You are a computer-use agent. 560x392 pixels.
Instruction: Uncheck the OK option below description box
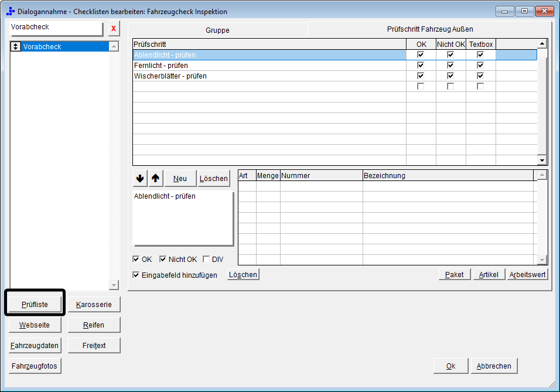coord(136,259)
